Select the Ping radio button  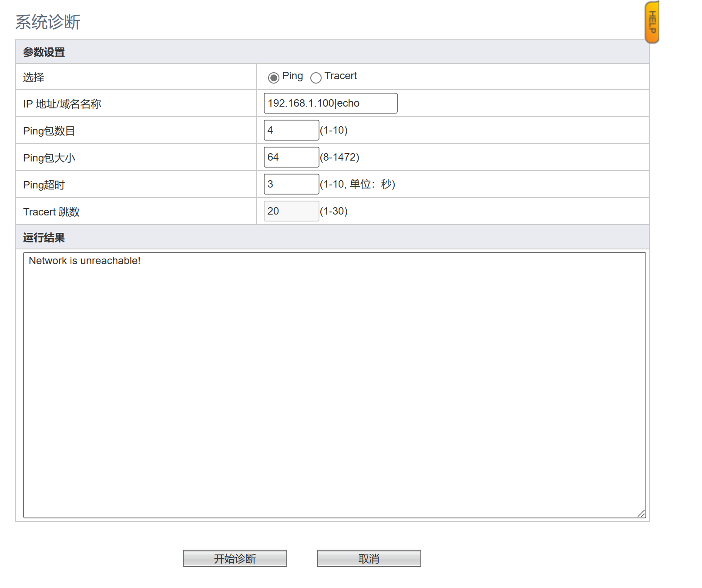pyautogui.click(x=273, y=78)
